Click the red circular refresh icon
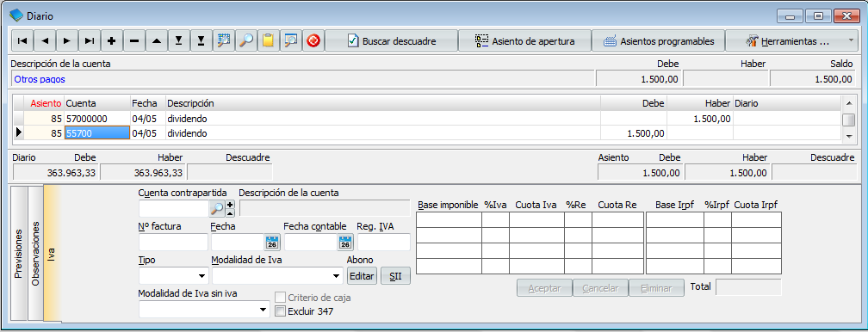The height and width of the screenshot is (332, 868). (x=313, y=41)
